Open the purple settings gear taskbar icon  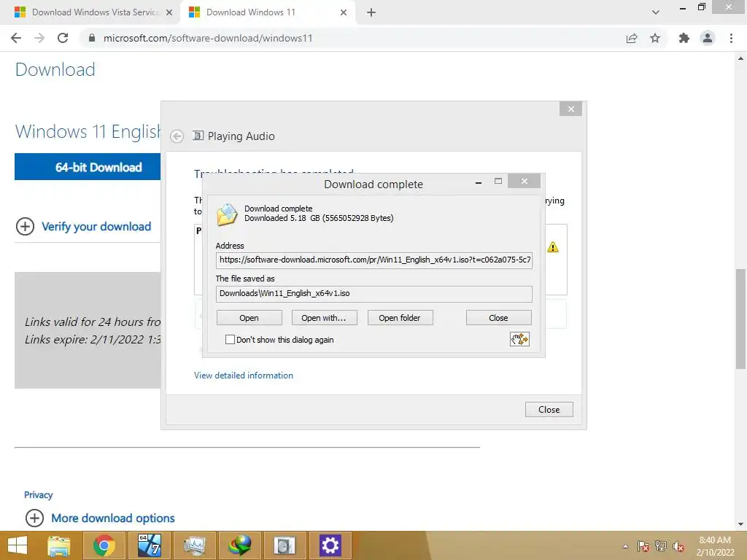click(330, 545)
